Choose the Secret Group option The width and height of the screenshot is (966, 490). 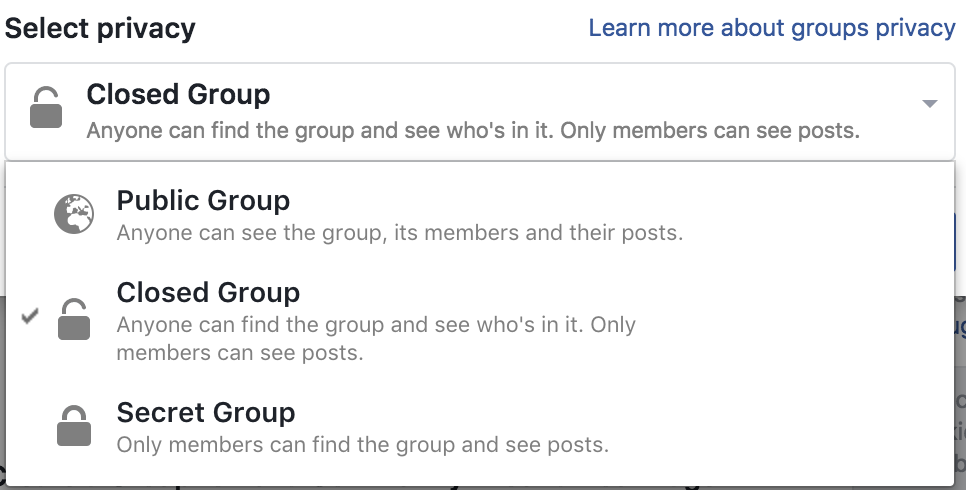click(205, 413)
